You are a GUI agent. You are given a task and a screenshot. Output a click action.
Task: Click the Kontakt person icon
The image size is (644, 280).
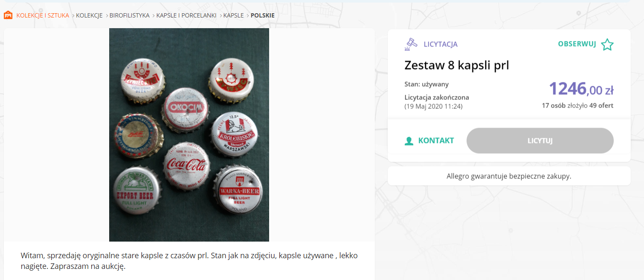coord(409,141)
